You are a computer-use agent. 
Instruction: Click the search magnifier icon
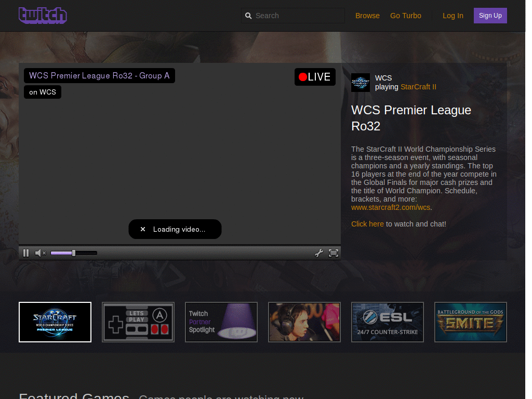coord(248,16)
